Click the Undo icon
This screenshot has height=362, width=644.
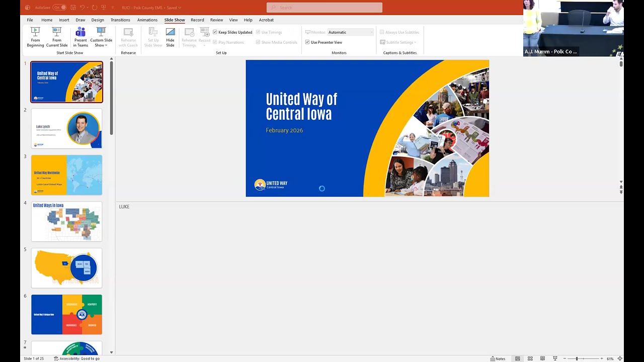tap(82, 8)
